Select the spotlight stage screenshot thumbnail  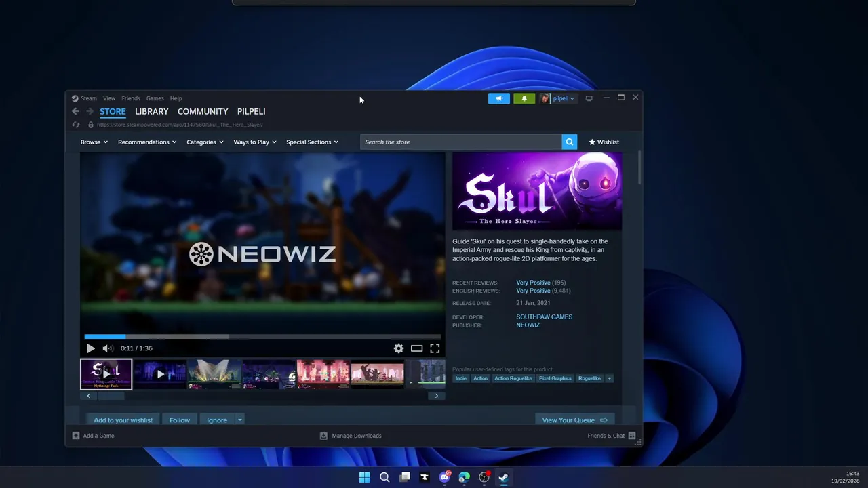[x=214, y=374]
